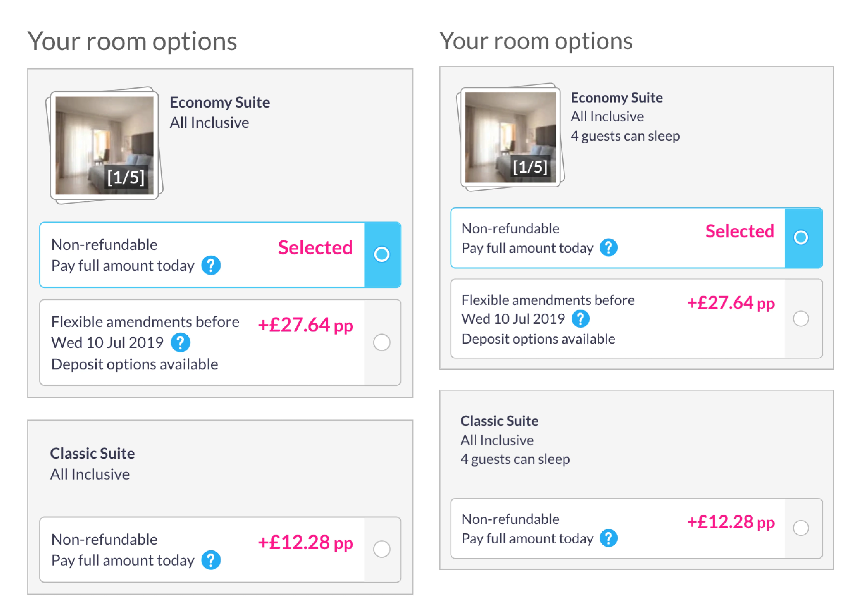
Task: Click help icon after 'Wed 10 Jul 2019' in right panel
Action: coord(580,319)
